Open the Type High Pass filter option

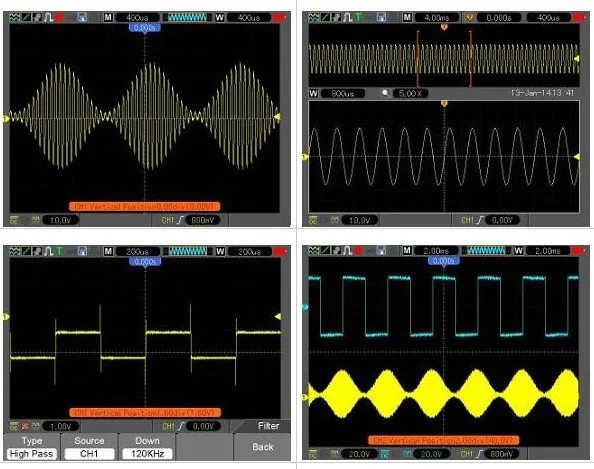coord(31,447)
